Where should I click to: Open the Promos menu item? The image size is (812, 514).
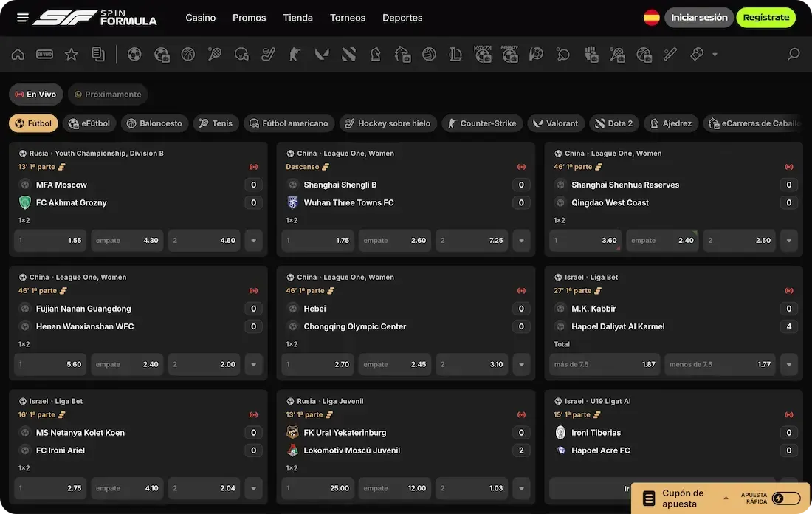tap(249, 18)
